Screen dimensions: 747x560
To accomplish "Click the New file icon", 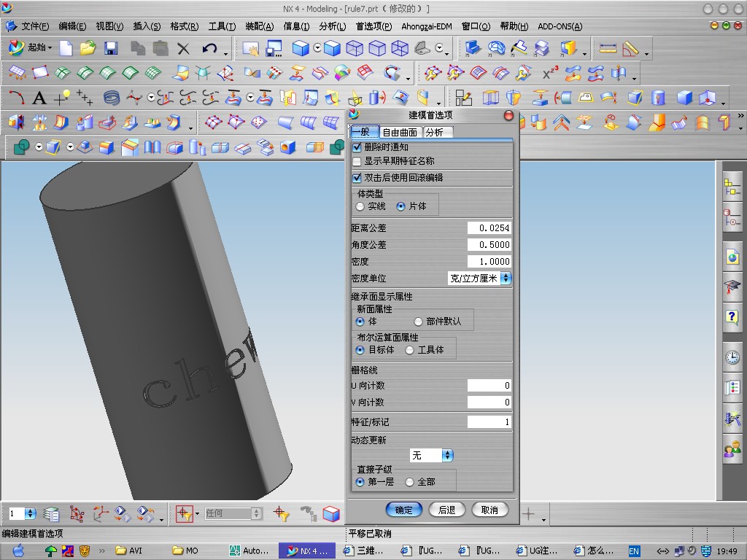I will coord(66,47).
